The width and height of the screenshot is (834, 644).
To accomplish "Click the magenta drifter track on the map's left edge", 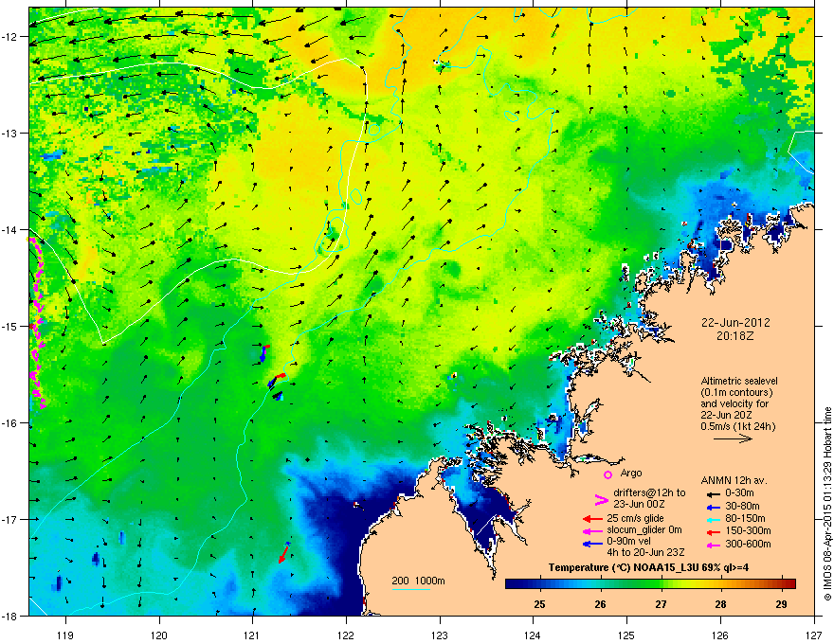I will (x=37, y=323).
